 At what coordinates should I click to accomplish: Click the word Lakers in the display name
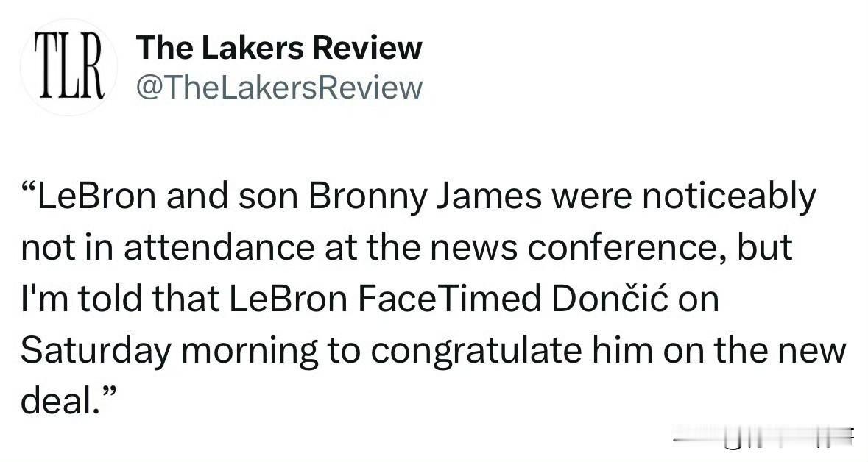click(252, 48)
